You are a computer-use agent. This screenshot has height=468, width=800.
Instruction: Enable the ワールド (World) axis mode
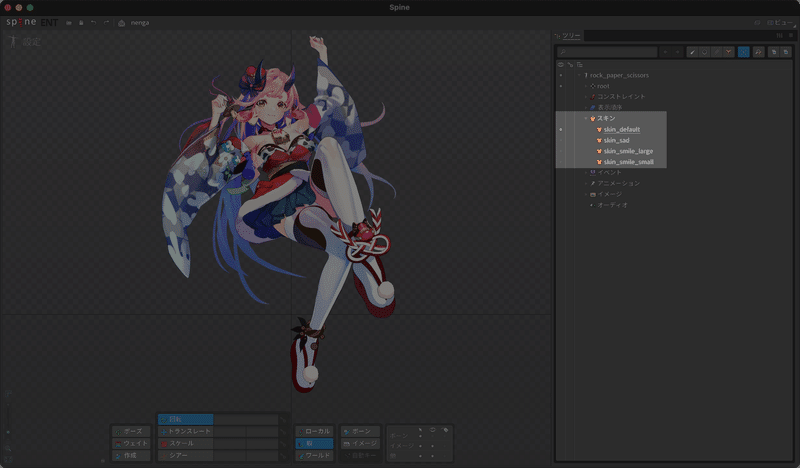(314, 455)
